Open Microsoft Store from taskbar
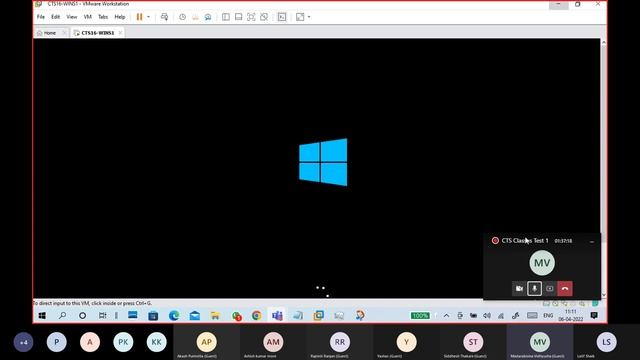This screenshot has height=360, width=640. [x=153, y=315]
